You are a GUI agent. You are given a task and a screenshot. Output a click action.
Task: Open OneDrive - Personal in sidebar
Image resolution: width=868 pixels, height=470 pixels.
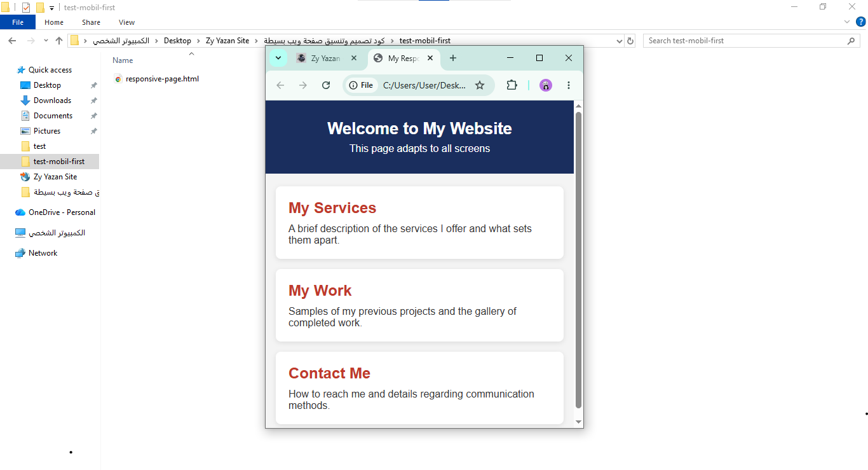pyautogui.click(x=62, y=212)
